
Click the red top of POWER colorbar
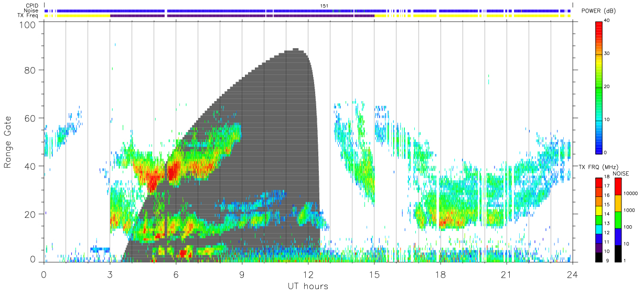coord(599,29)
